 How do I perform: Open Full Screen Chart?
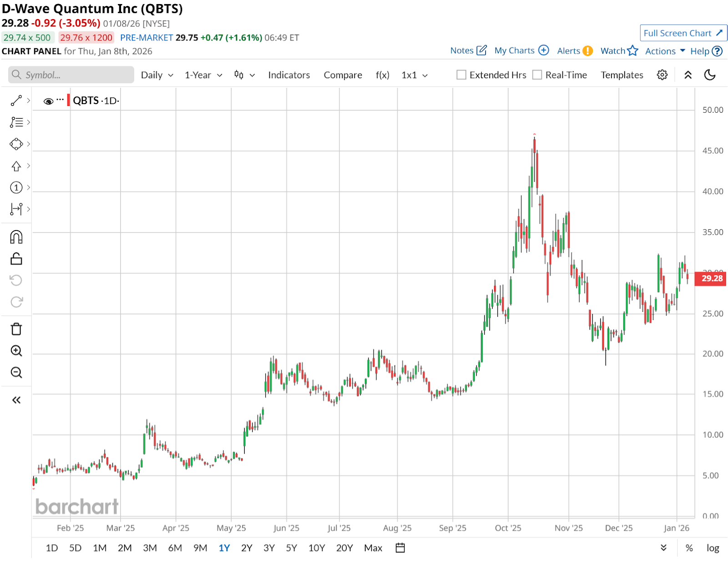(x=683, y=33)
